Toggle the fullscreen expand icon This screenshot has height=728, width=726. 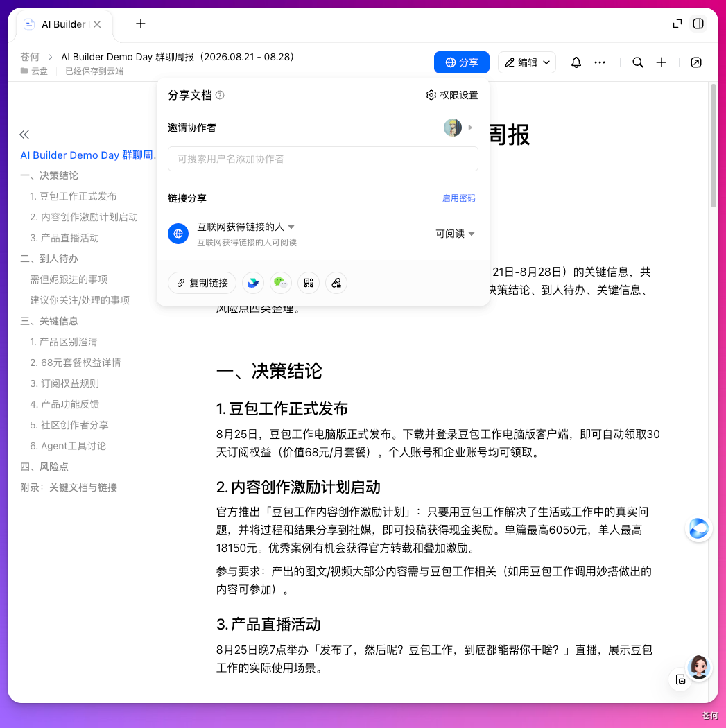pos(677,24)
